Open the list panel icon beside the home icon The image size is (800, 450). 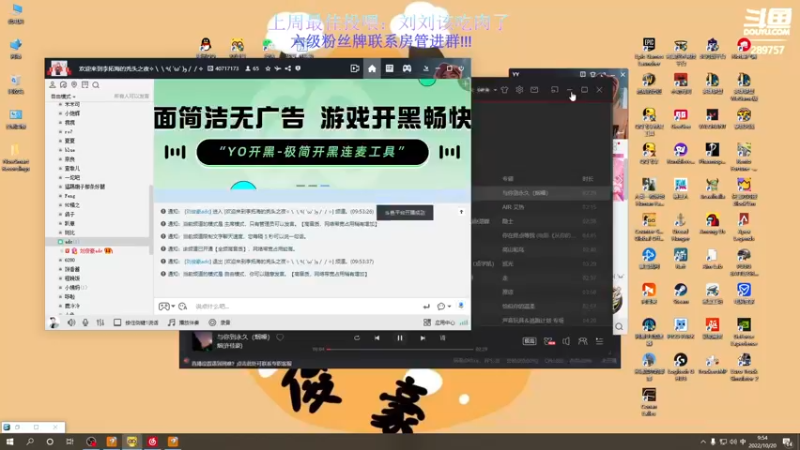(389, 68)
